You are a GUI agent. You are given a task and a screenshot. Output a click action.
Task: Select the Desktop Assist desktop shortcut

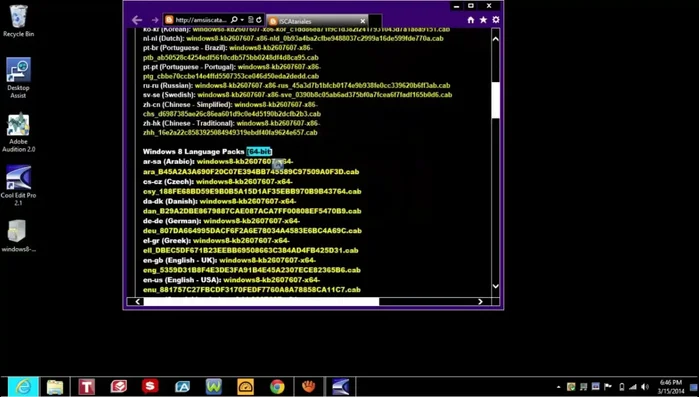coord(18,78)
